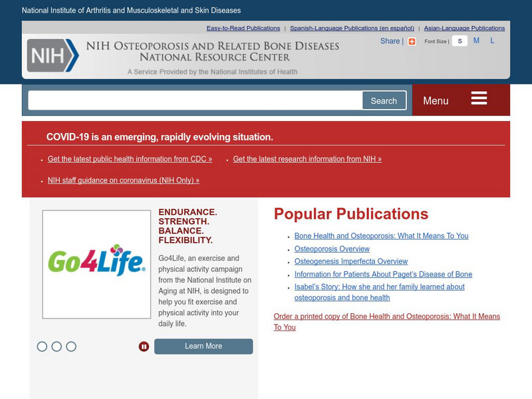Open the Menu label
The image size is (532, 399).
point(436,101)
